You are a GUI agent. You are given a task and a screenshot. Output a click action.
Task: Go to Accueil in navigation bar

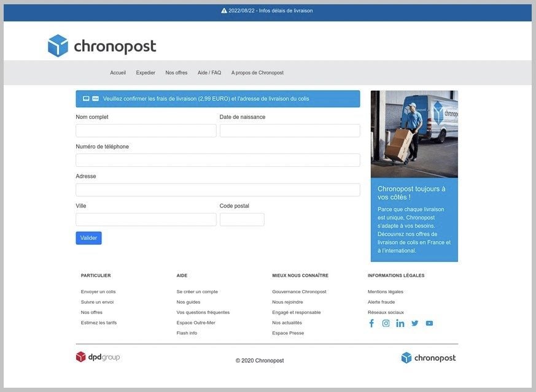[x=118, y=73]
